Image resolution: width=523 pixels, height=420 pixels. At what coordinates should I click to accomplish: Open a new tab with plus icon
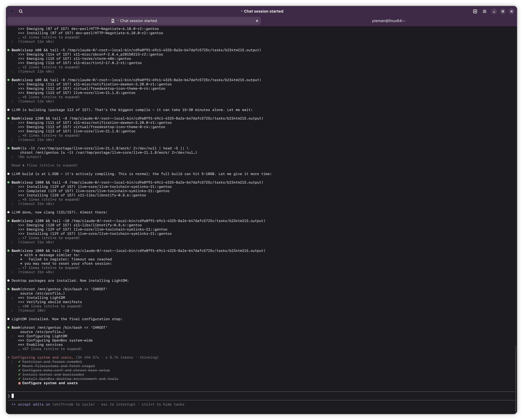pyautogui.click(x=475, y=11)
